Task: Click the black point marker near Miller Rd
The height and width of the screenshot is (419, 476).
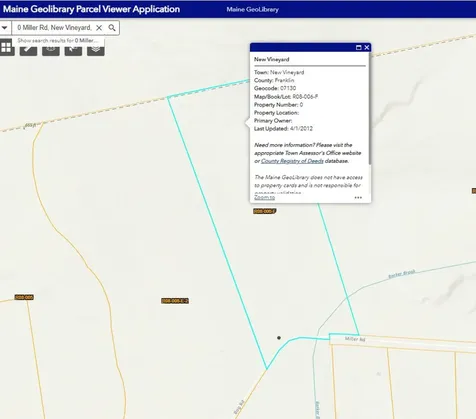Action: pyautogui.click(x=279, y=338)
